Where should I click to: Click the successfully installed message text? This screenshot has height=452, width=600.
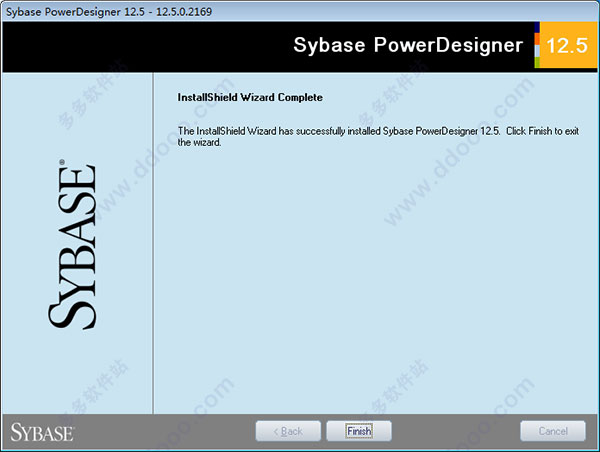(378, 136)
